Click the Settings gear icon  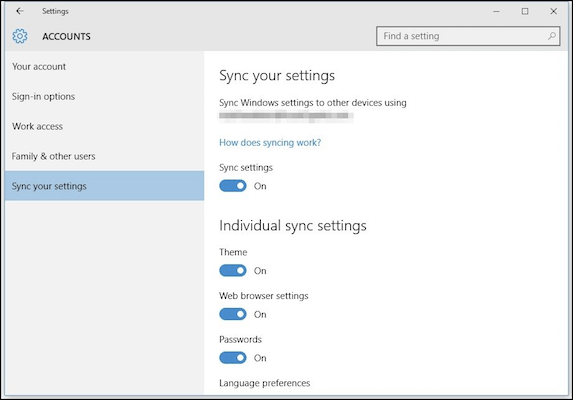(20, 36)
